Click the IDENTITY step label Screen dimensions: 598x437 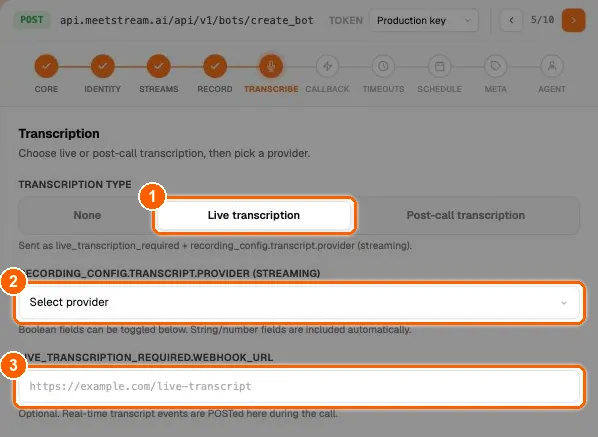pyautogui.click(x=103, y=89)
